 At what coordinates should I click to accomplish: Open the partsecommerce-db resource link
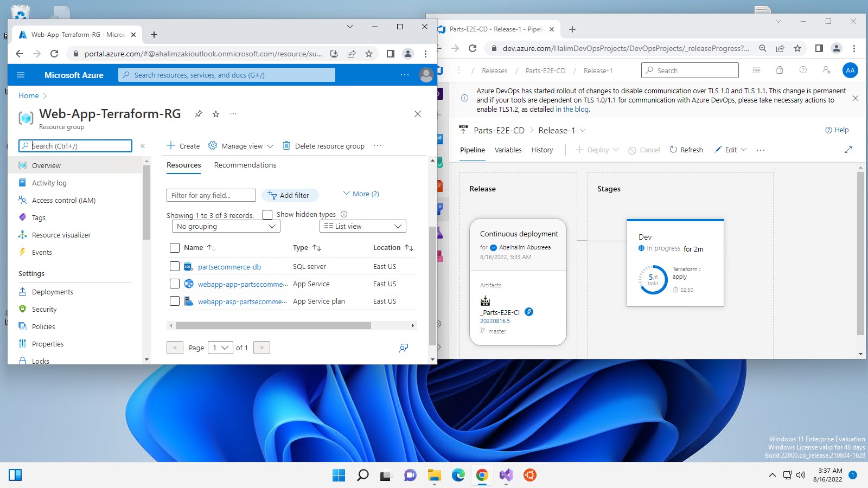[x=229, y=267]
